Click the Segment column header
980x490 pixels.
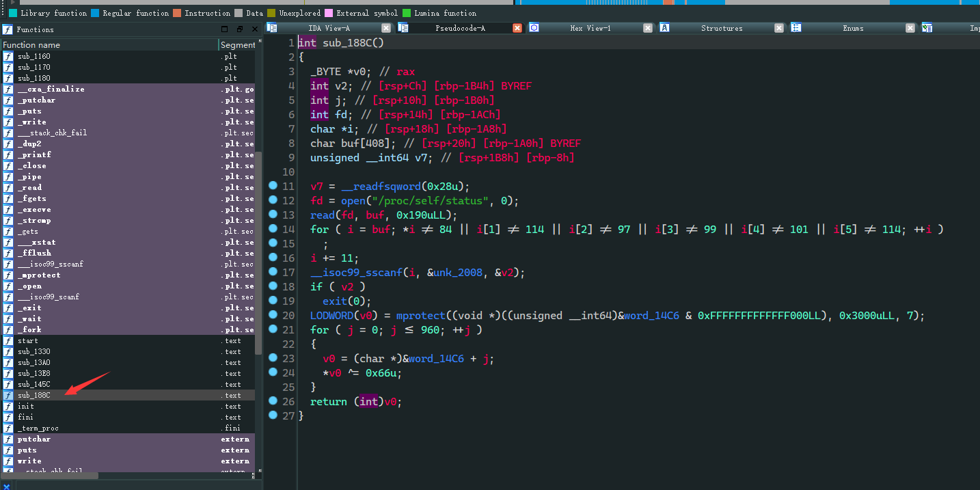[237, 44]
